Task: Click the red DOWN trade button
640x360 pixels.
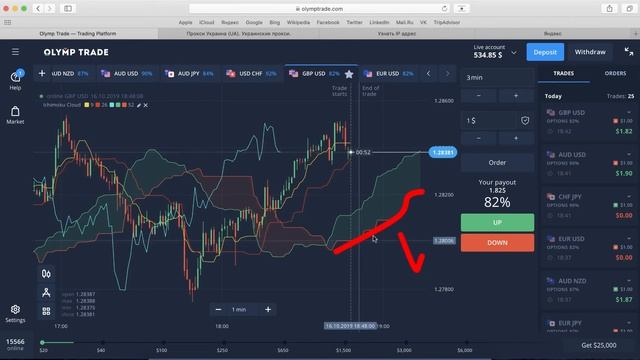Action: pos(497,242)
